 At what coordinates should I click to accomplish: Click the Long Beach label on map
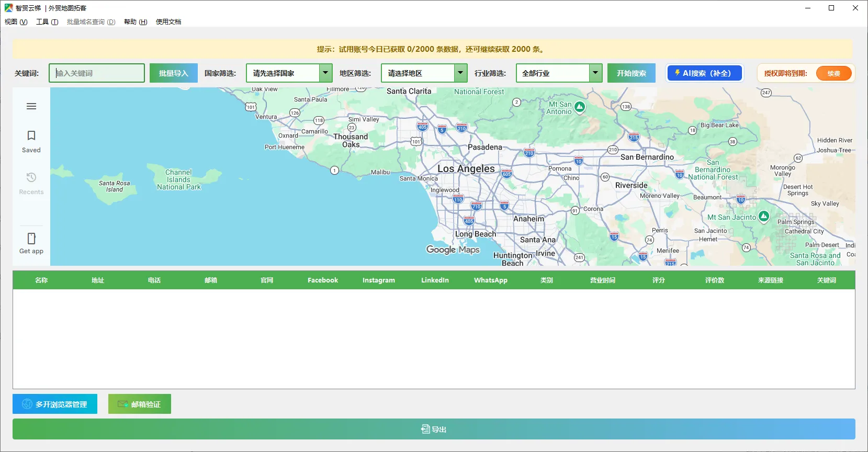coord(476,234)
